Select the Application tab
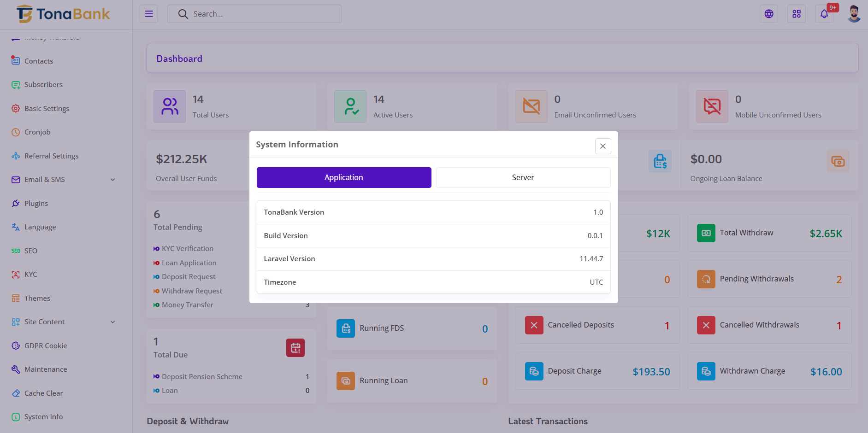Screen dimensions: 868x433 344,177
